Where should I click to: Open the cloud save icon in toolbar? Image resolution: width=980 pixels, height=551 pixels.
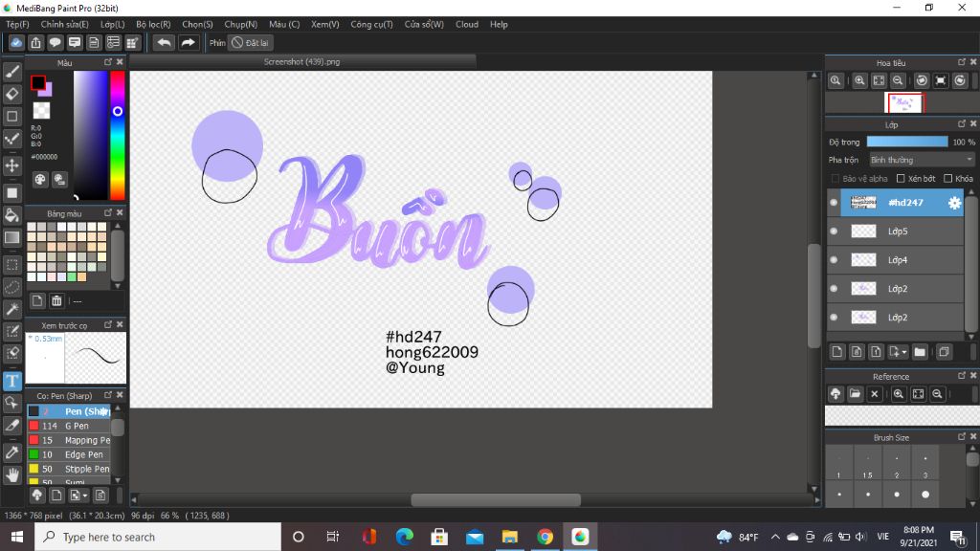[x=16, y=42]
